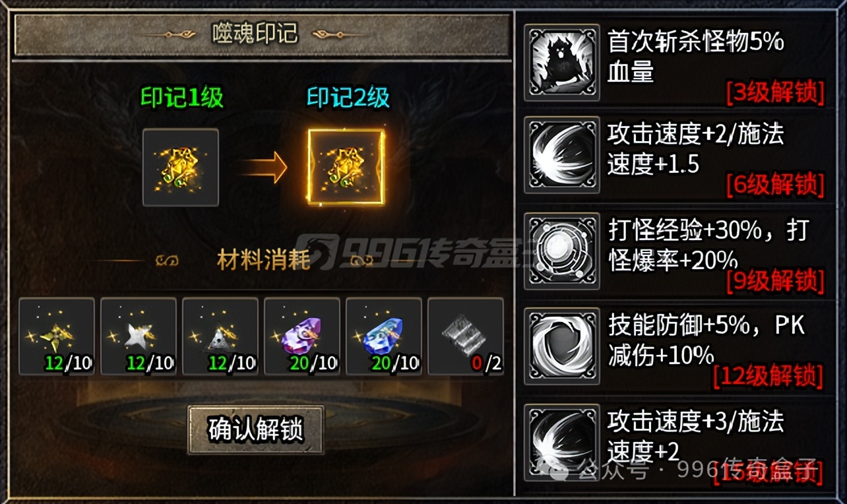
Task: Click the 材料消耗 section heading
Action: [x=264, y=260]
